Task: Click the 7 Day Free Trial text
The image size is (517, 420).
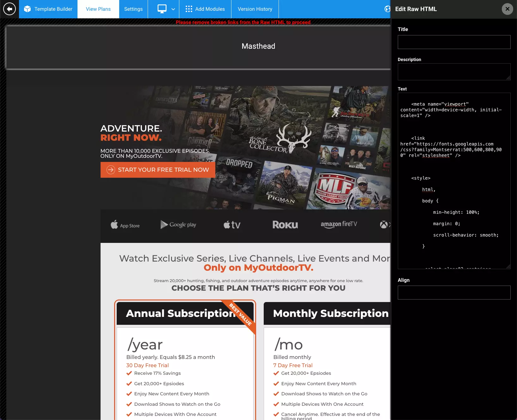Action: pyautogui.click(x=293, y=365)
